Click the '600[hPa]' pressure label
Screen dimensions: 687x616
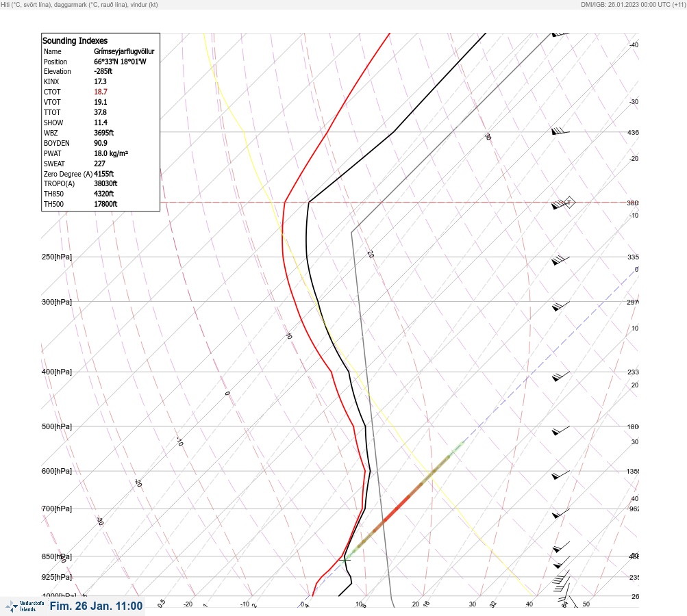tap(57, 471)
